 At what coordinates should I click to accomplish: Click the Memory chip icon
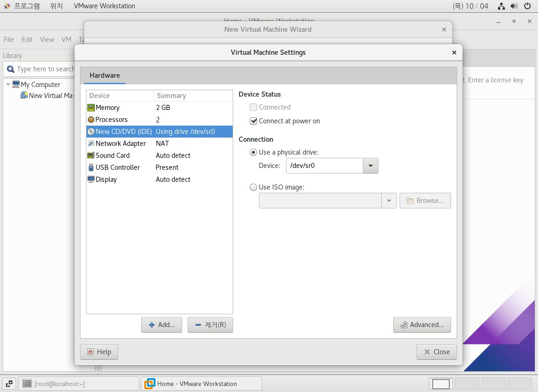91,108
